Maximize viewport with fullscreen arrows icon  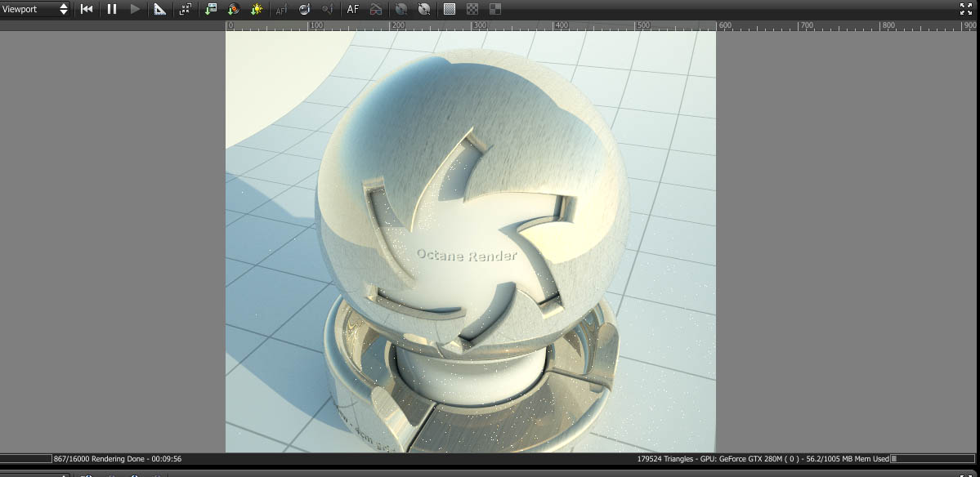tap(965, 9)
